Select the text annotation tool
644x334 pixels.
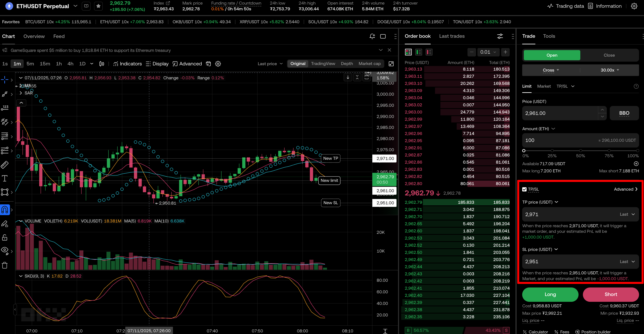click(5, 178)
